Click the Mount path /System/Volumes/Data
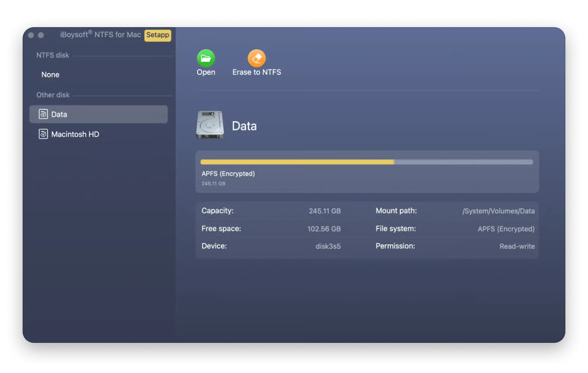 coord(498,211)
